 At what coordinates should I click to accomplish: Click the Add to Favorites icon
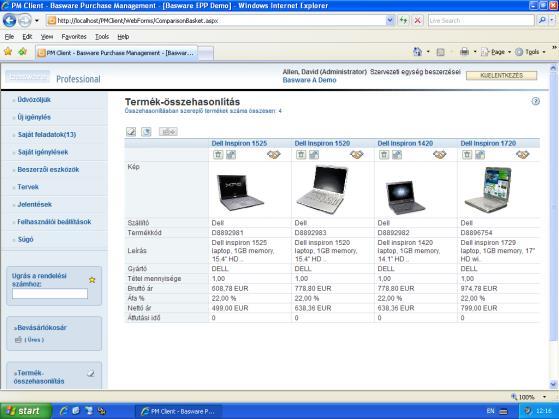coord(22,52)
